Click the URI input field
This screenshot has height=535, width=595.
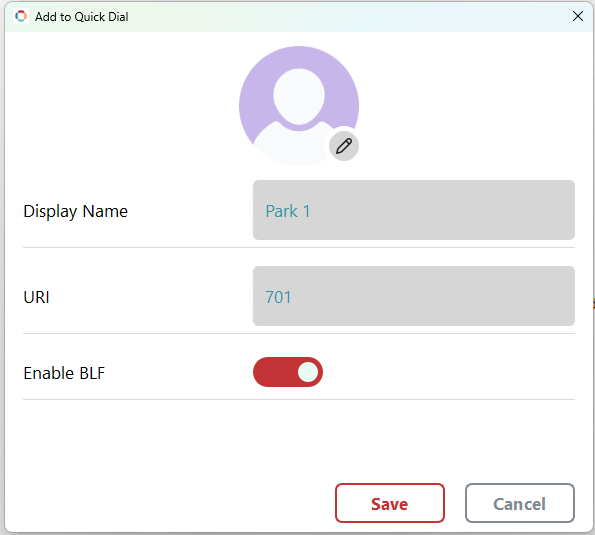coord(414,296)
